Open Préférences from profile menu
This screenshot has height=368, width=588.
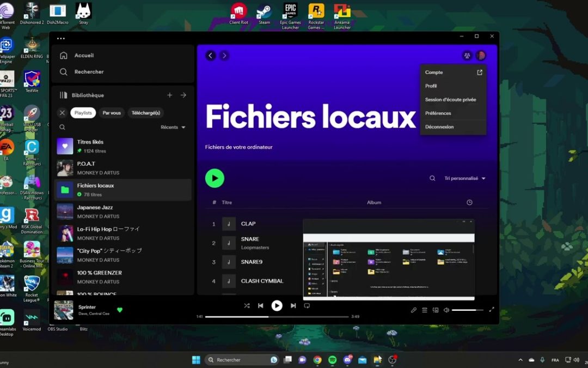coord(453,113)
